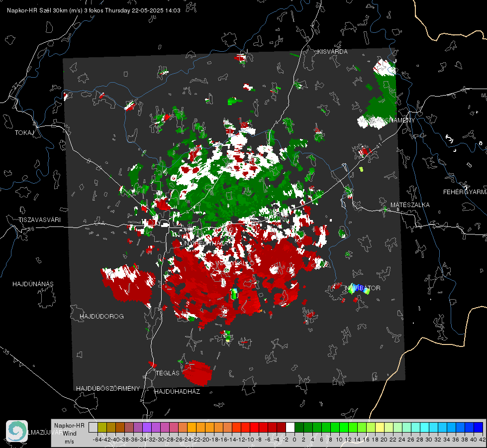This screenshot has width=487, height=448.
Task: Click the KISVÁRDA city label
Action: pos(332,52)
